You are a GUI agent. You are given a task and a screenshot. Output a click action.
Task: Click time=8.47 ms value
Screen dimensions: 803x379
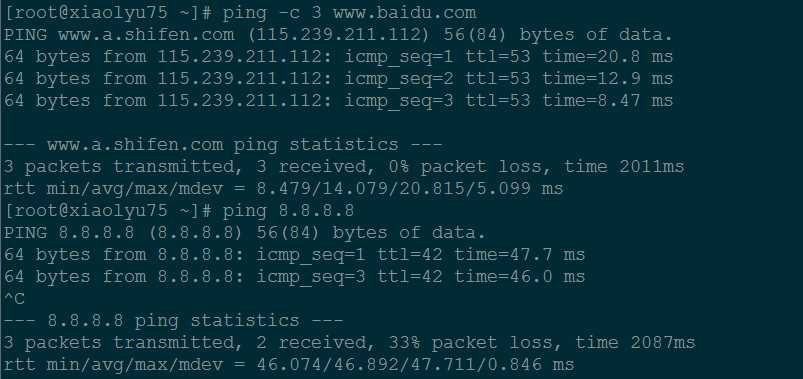coord(607,100)
